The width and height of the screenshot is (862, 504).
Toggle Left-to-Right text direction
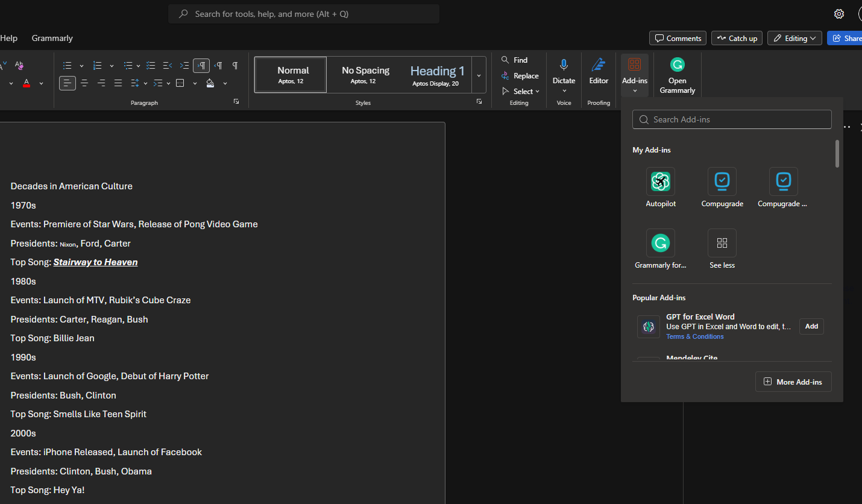pyautogui.click(x=201, y=66)
